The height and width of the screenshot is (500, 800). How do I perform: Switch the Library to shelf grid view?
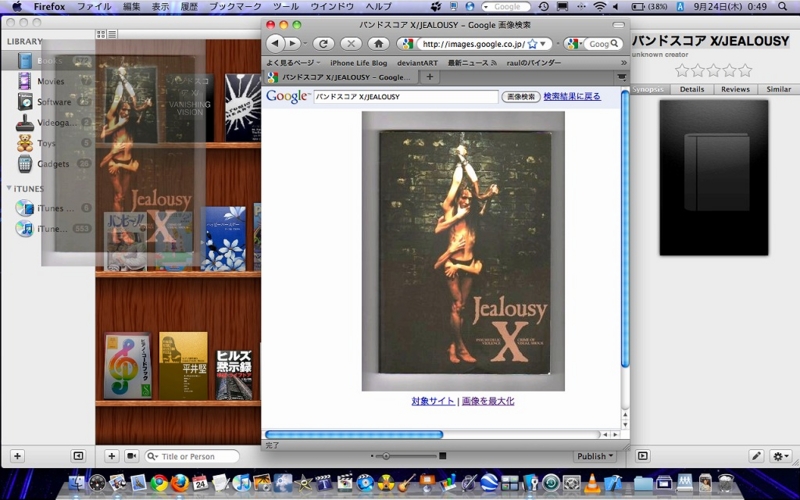(x=101, y=34)
